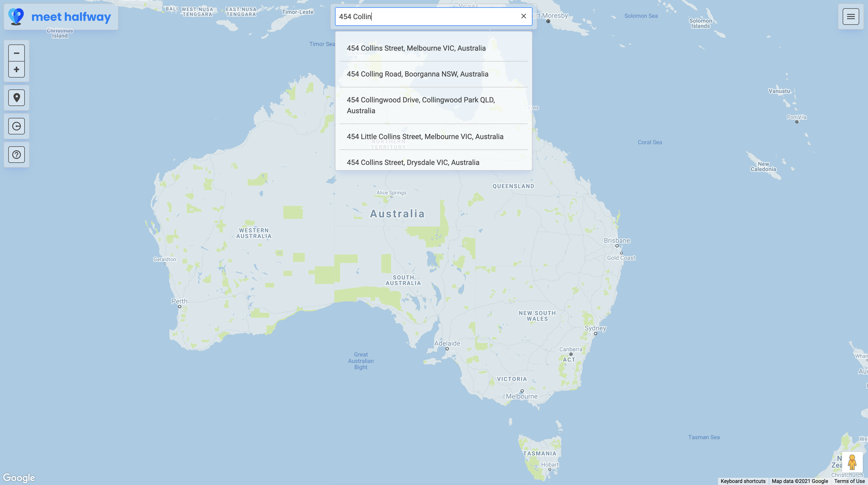868x485 pixels.
Task: Select 454 Little Collins Street suggestion
Action: [x=425, y=137]
